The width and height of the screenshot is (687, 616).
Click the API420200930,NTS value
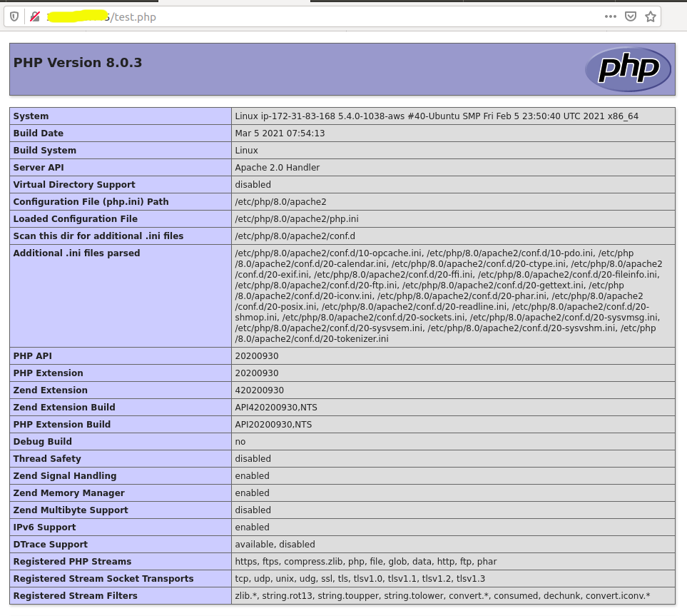(x=276, y=408)
